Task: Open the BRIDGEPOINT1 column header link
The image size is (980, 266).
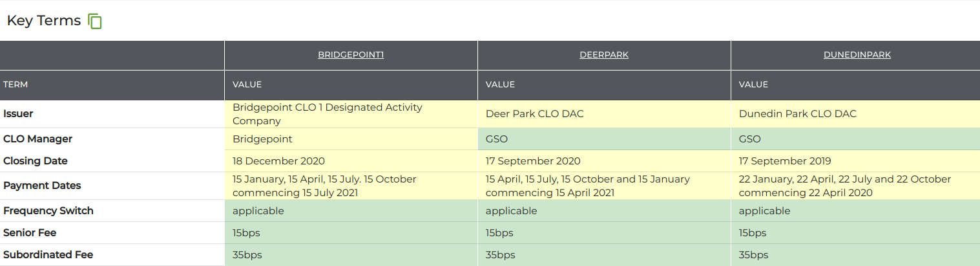Action: [x=351, y=55]
